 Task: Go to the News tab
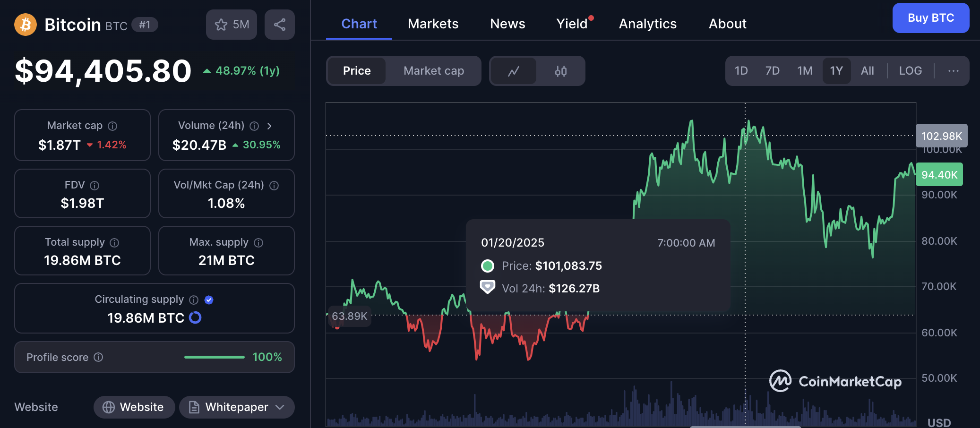(507, 24)
